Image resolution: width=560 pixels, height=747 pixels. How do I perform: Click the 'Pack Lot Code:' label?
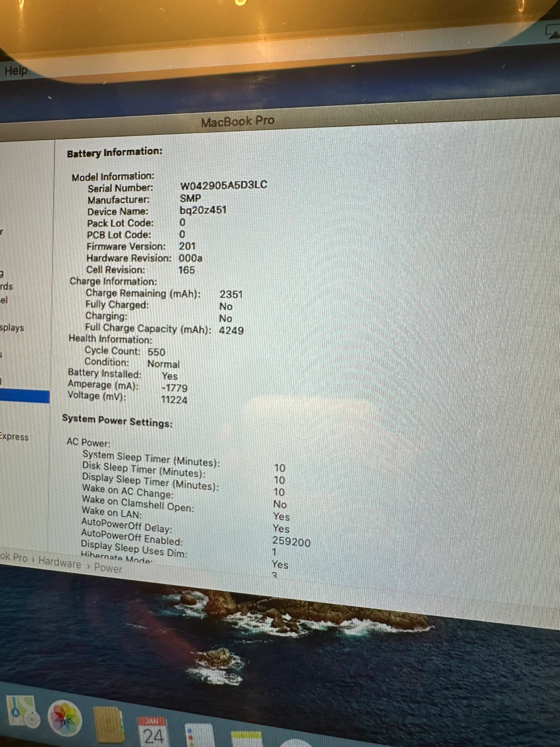120,223
